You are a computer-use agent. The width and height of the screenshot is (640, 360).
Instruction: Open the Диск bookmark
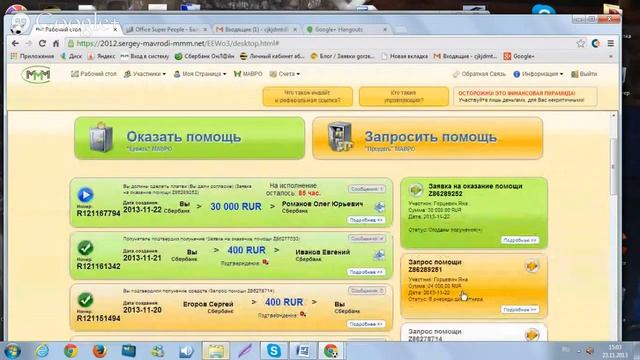tap(71, 56)
